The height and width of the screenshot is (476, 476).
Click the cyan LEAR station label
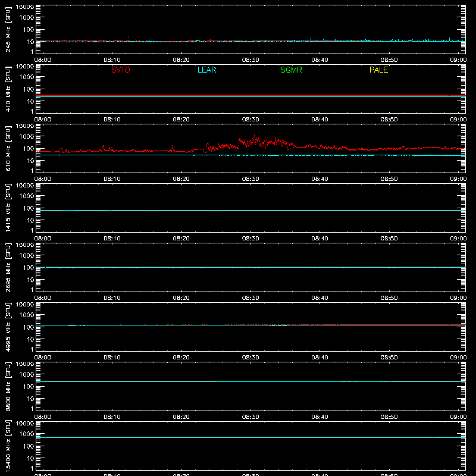[206, 70]
